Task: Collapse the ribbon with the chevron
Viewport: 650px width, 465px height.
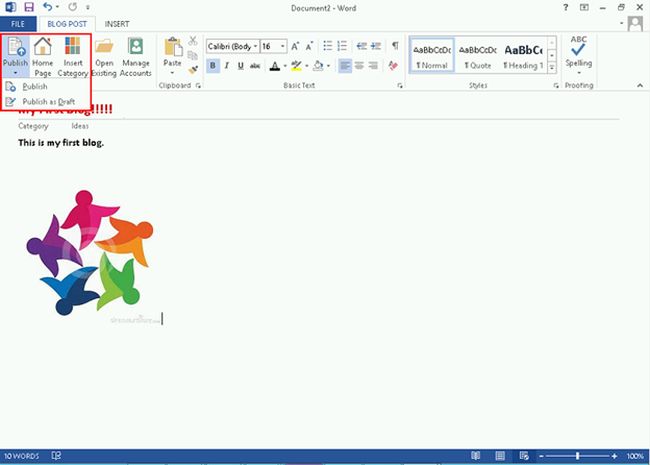Action: click(x=640, y=85)
